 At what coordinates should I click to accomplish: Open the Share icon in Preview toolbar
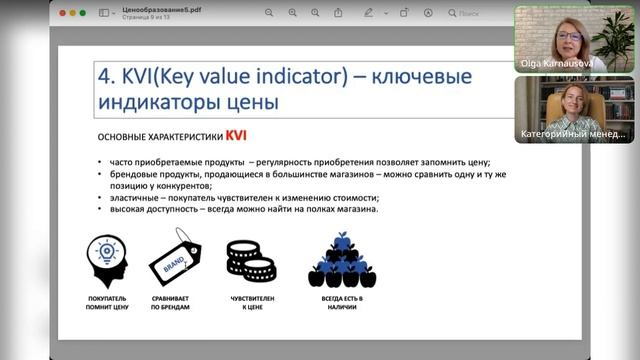338,13
